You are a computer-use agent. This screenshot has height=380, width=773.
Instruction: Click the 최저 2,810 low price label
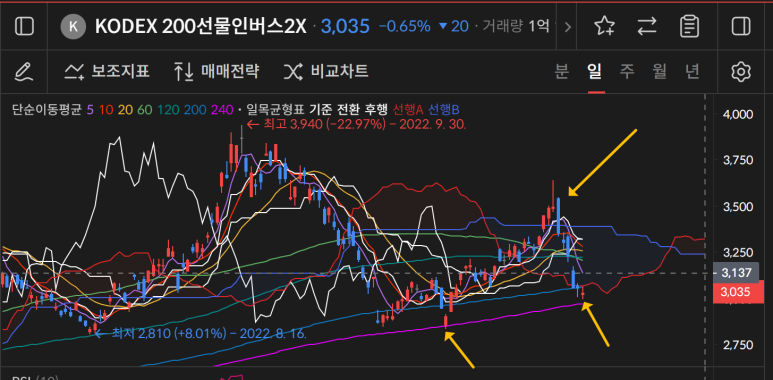point(201,333)
